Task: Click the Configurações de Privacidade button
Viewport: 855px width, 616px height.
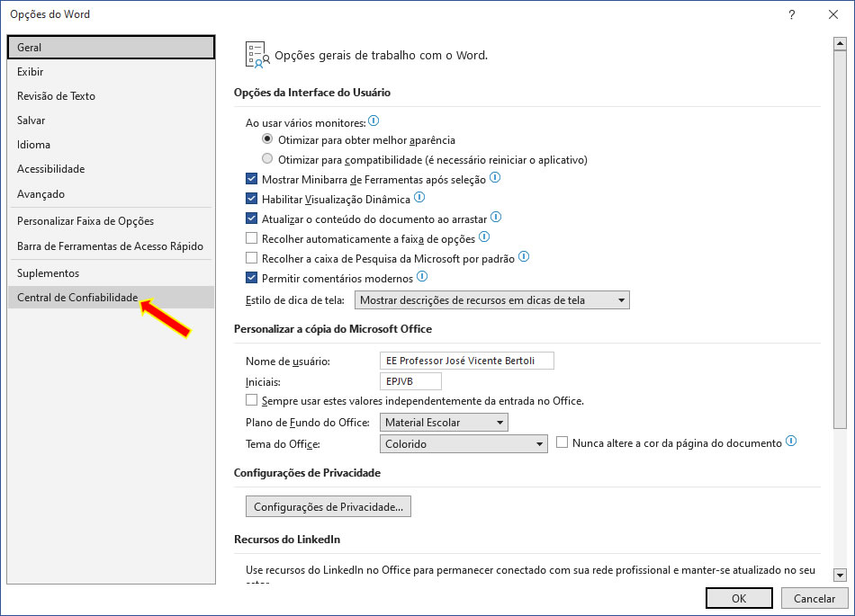Action: [328, 506]
